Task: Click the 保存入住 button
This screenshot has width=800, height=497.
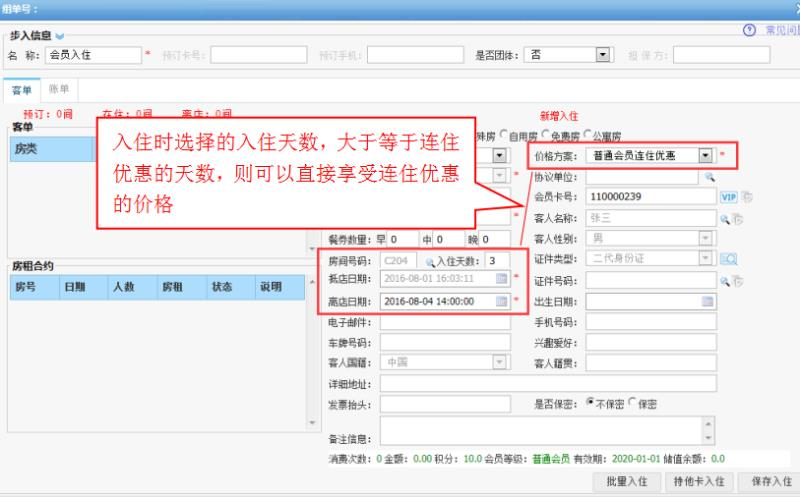Action: tap(771, 481)
